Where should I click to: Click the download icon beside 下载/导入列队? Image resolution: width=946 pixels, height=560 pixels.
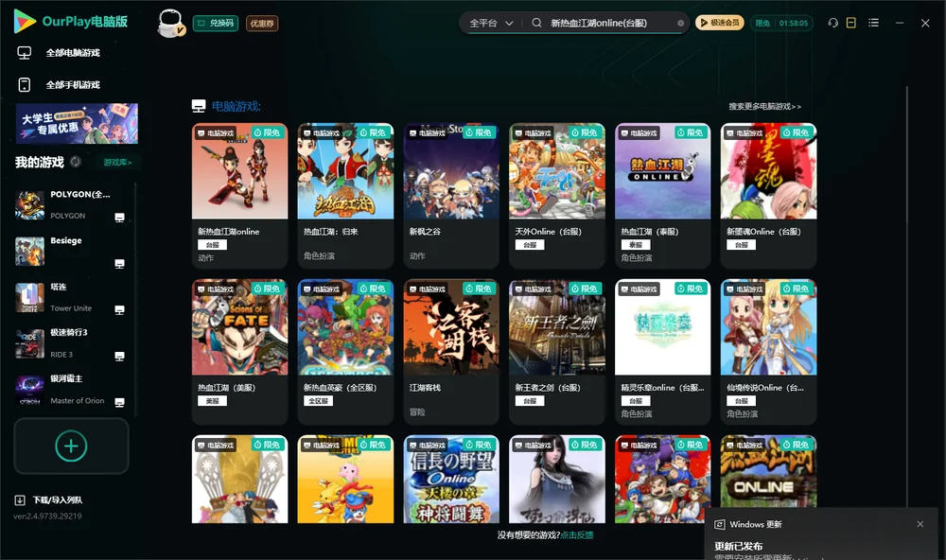pyautogui.click(x=20, y=499)
